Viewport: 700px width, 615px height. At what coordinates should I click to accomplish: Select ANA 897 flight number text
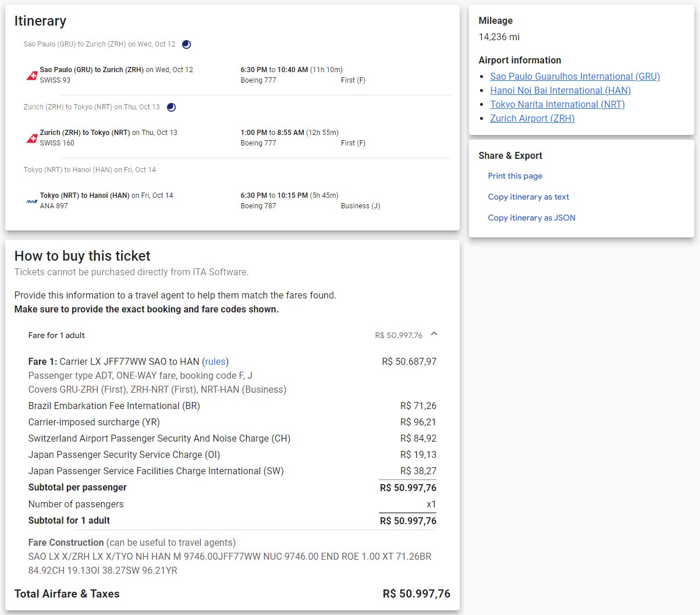[x=54, y=206]
